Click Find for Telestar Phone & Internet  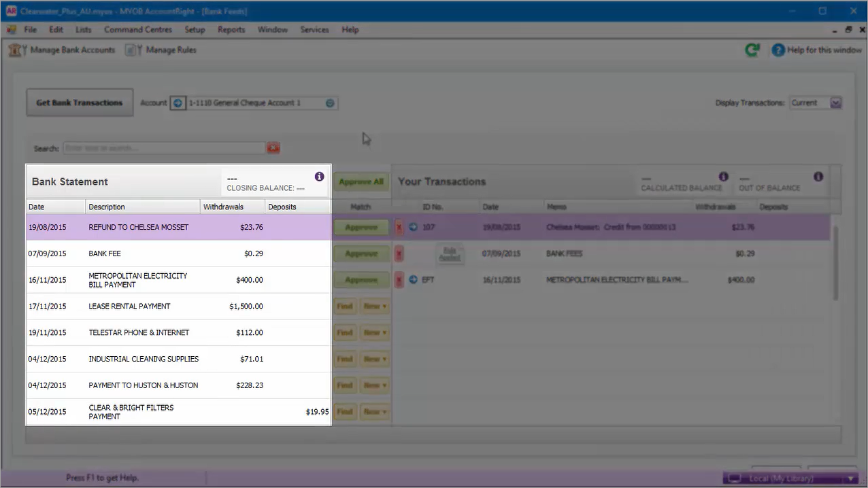[345, 333]
